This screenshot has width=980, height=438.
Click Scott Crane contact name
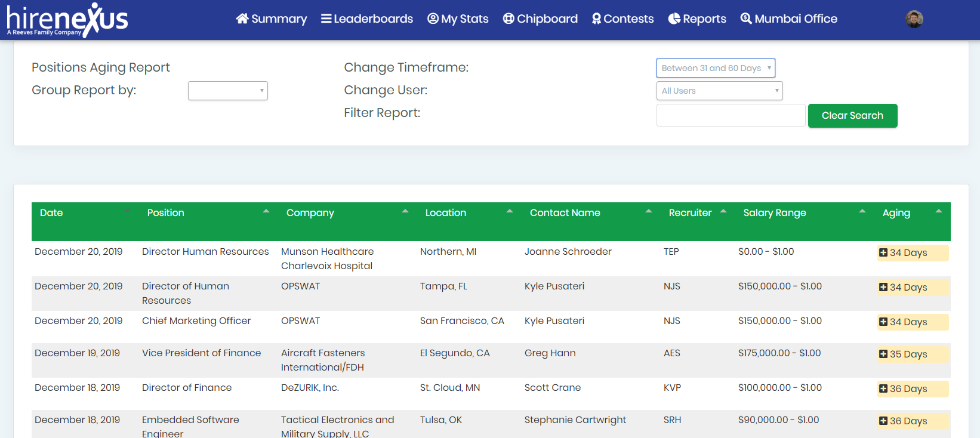tap(553, 388)
